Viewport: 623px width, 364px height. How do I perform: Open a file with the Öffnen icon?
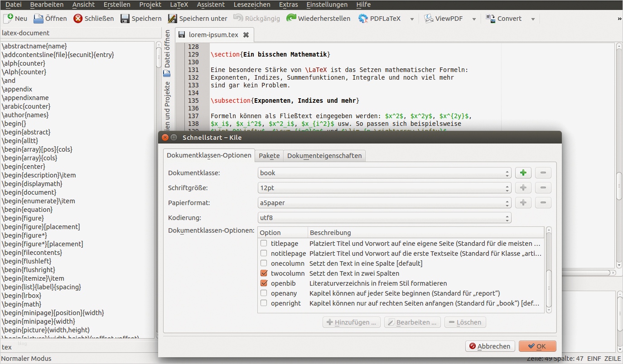[x=39, y=19]
